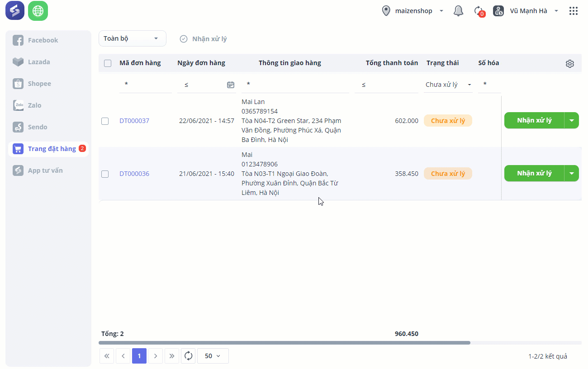Viewport: 588px width, 369px height.
Task: Reload the table using refresh icon
Action: pyautogui.click(x=189, y=356)
